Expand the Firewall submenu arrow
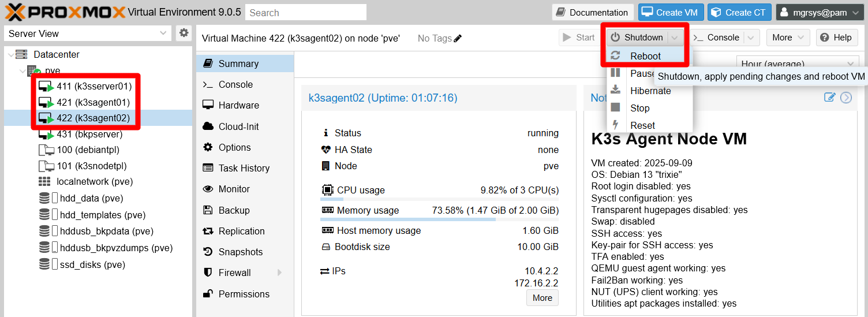The height and width of the screenshot is (317, 868). (280, 273)
